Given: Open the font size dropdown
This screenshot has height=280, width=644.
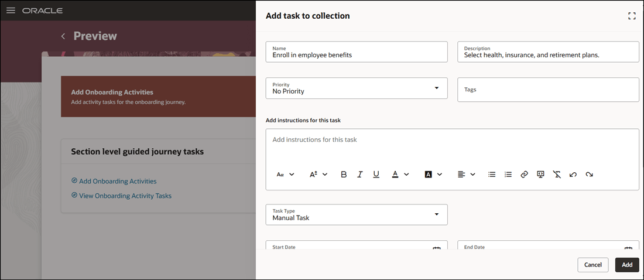Looking at the screenshot, I should click(318, 175).
